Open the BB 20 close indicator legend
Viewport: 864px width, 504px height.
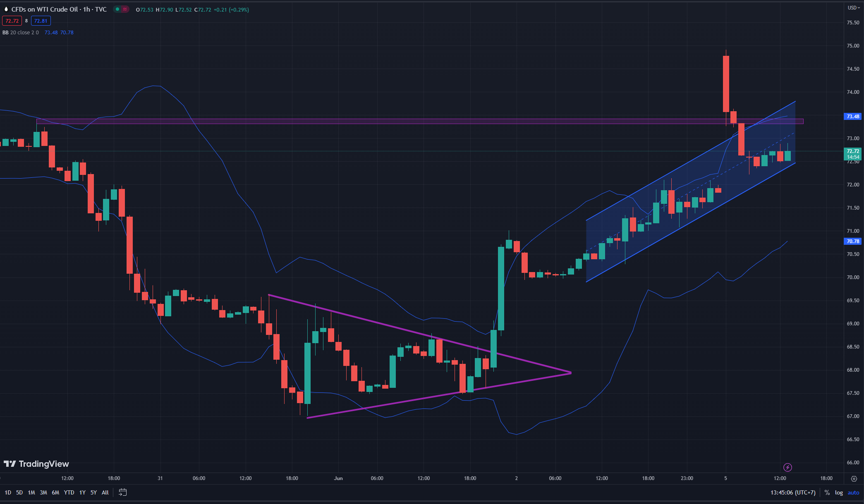click(21, 32)
